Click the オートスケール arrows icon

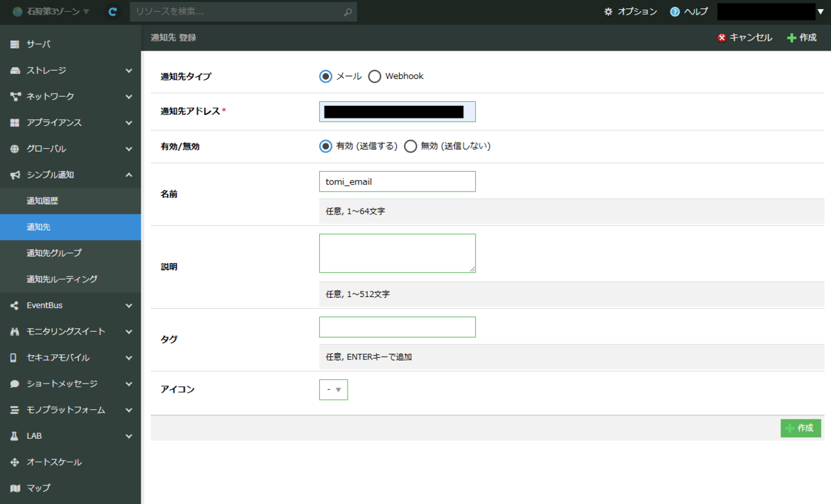point(15,462)
